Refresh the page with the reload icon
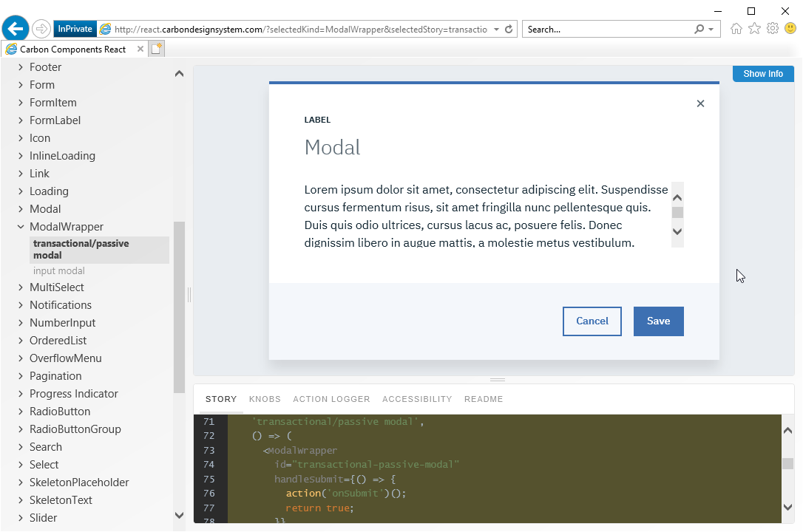 point(507,29)
